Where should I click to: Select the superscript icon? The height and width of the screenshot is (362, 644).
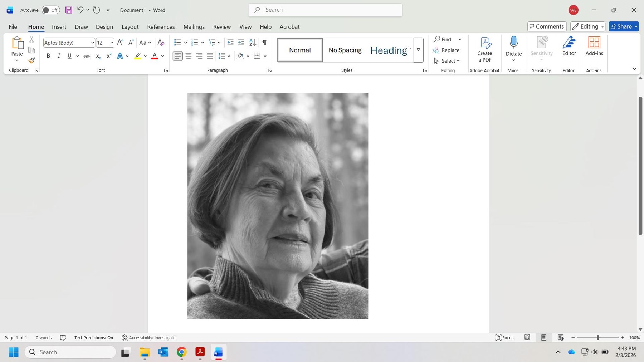(x=108, y=56)
